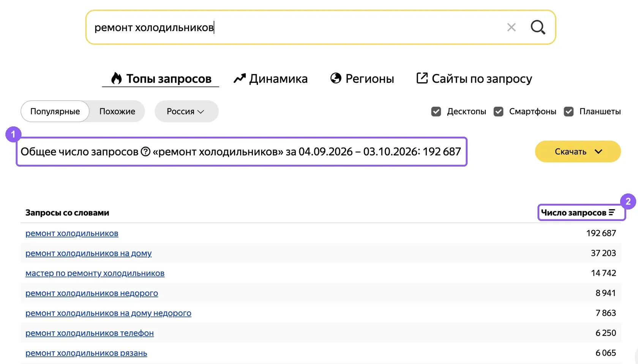Viewport: 638px width, 364px height.
Task: Disable the Планшеты checkbox
Action: point(569,112)
